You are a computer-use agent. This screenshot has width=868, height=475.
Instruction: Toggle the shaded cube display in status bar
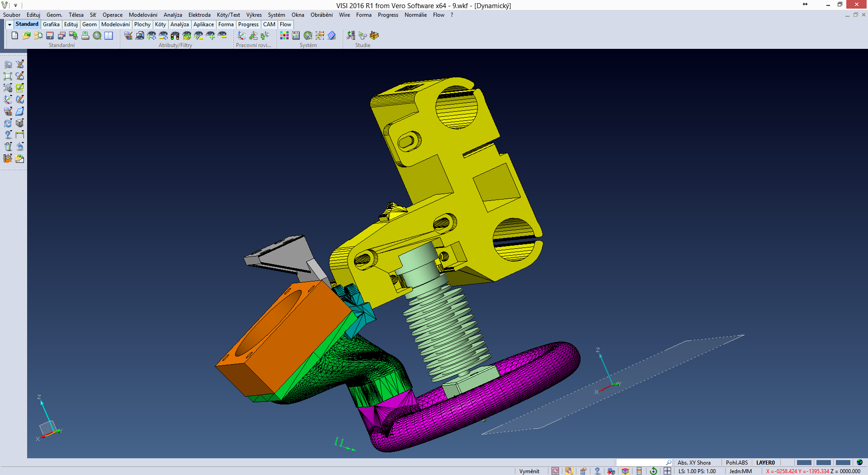click(625, 471)
